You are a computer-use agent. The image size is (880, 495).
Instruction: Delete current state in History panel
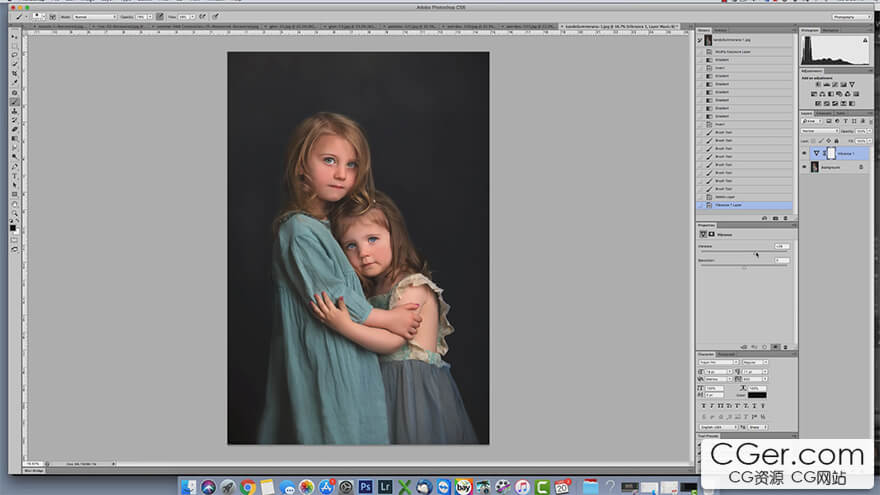point(785,218)
